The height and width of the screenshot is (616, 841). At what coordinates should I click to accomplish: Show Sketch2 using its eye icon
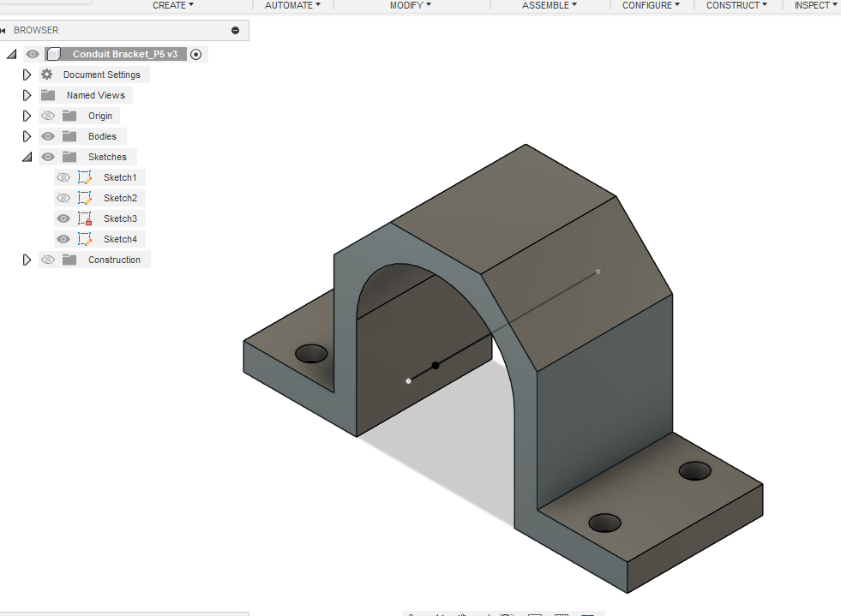(x=63, y=197)
